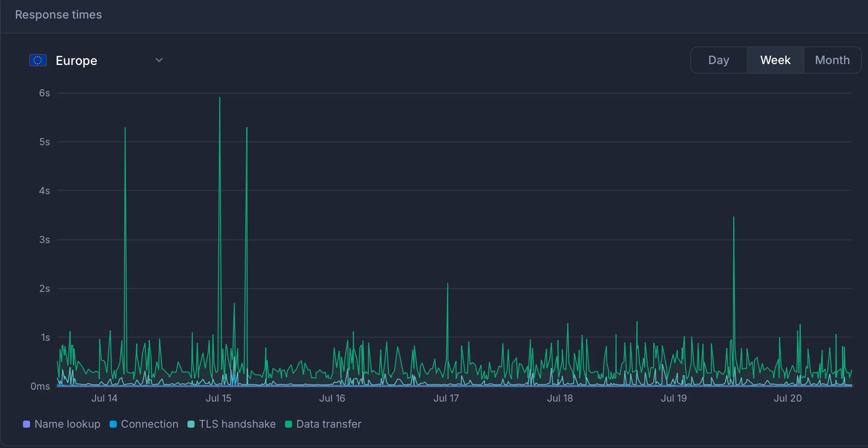Toggle the Data transfer legend series
This screenshot has width=868, height=448.
328,424
